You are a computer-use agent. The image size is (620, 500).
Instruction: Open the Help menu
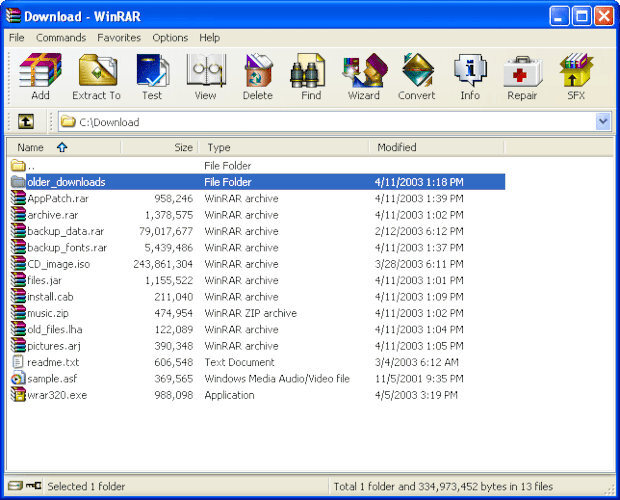pos(210,38)
